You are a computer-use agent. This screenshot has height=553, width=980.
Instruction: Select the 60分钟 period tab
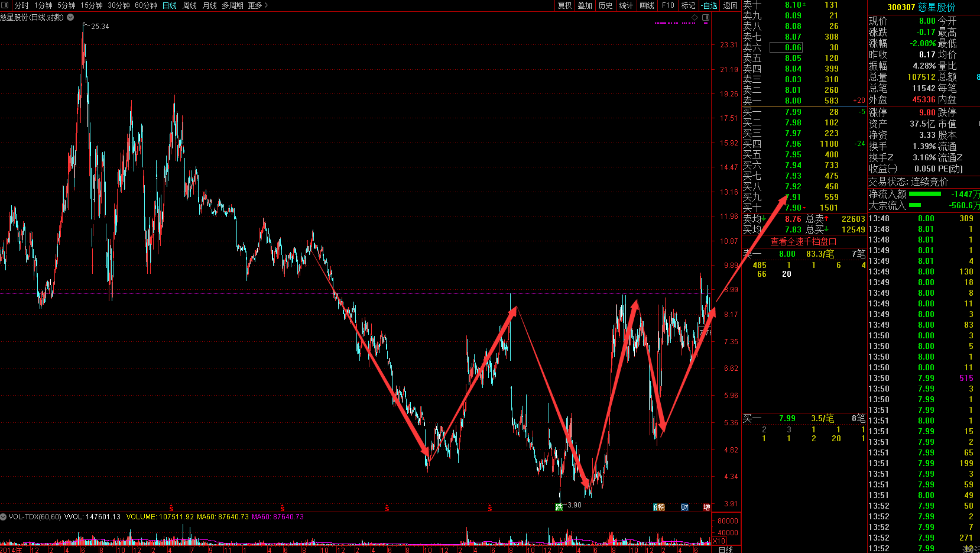point(145,5)
